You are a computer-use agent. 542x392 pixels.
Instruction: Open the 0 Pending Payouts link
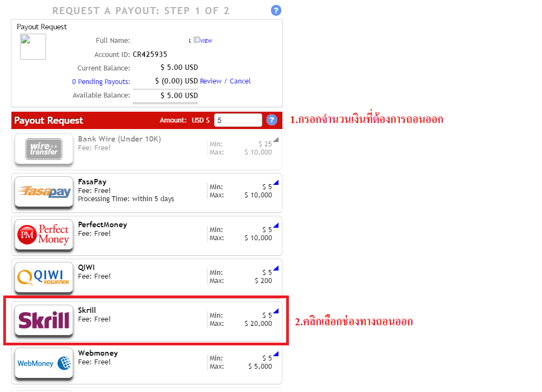pyautogui.click(x=101, y=81)
